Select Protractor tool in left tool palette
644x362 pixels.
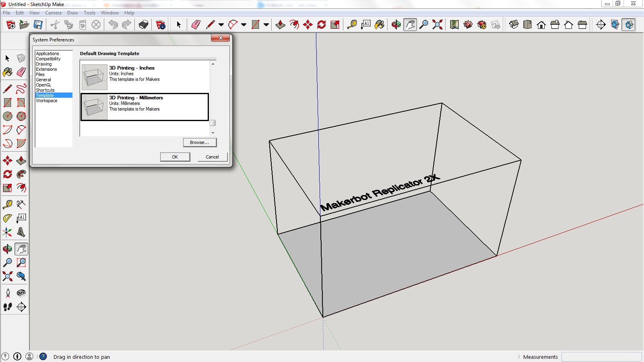pyautogui.click(x=8, y=218)
